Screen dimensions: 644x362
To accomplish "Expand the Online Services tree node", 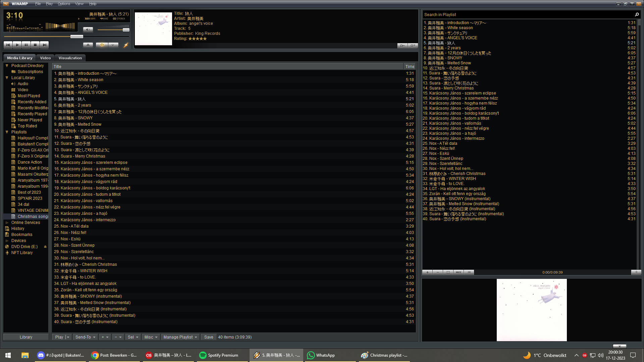I will point(7,223).
